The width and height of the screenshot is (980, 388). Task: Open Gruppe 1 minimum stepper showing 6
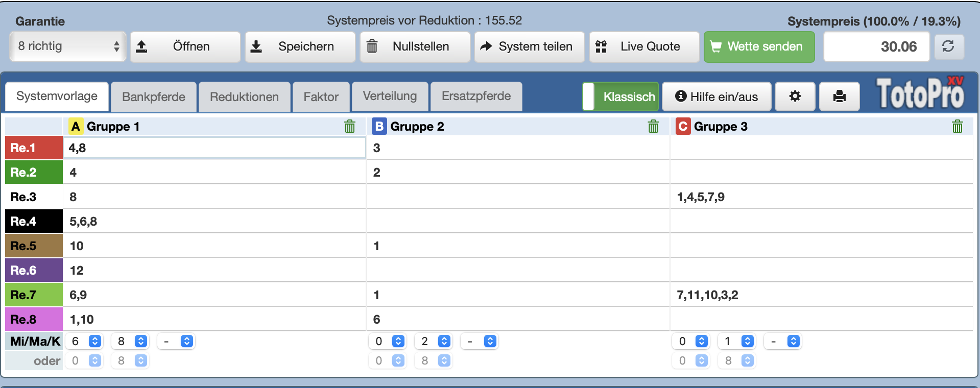coord(85,341)
